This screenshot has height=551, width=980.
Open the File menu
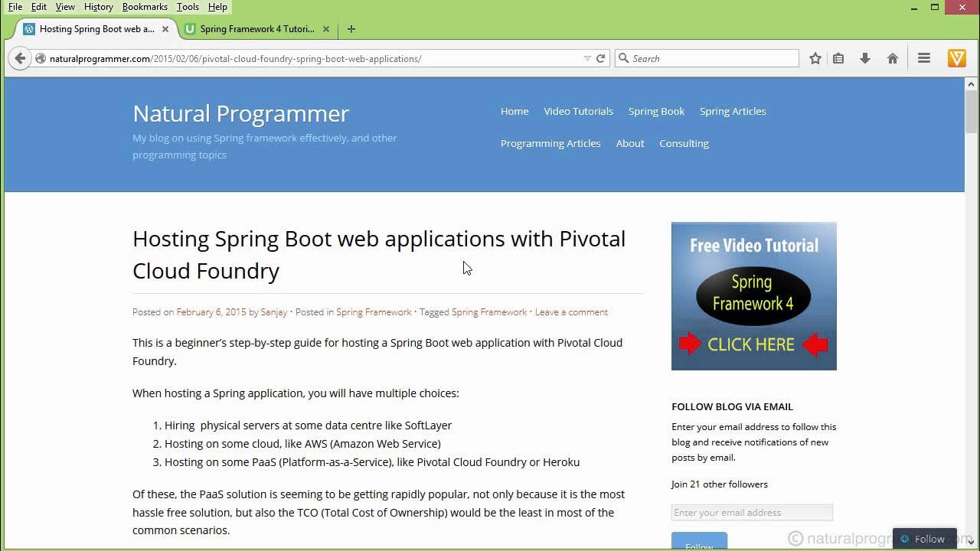coord(15,7)
